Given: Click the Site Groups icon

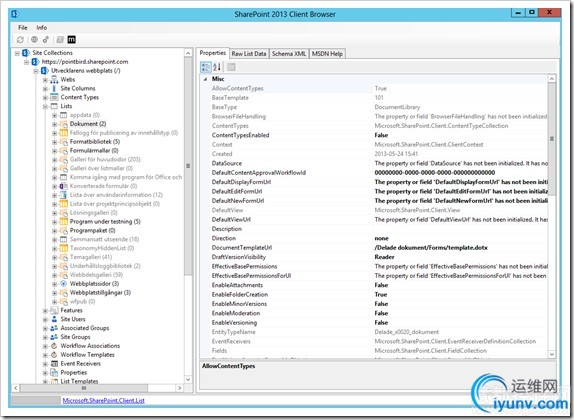Looking at the screenshot, I should (x=54, y=337).
